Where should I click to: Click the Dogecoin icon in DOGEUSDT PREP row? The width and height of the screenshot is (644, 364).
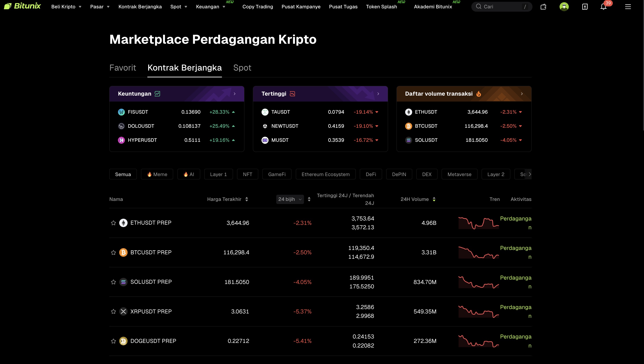pyautogui.click(x=123, y=341)
